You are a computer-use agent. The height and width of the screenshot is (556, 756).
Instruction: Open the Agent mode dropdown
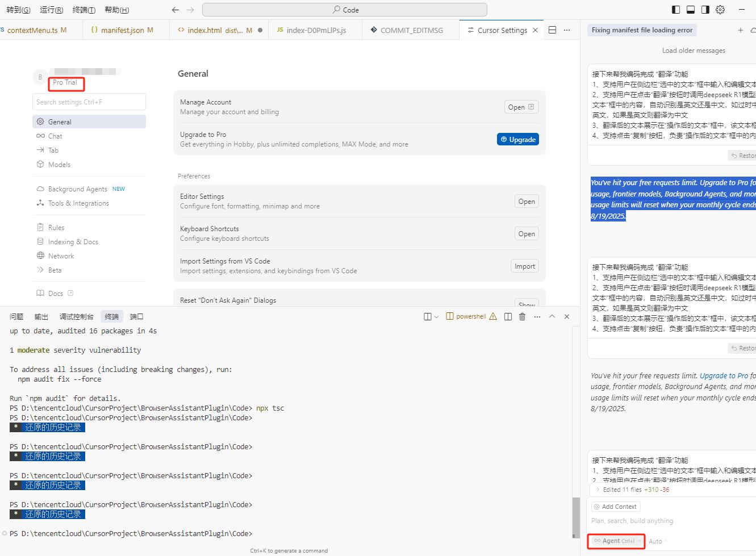616,541
